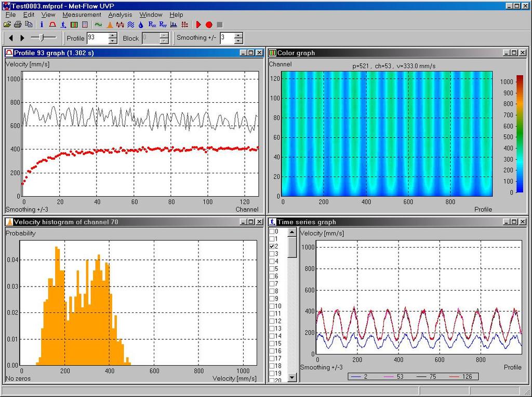The height and width of the screenshot is (397, 532).
Task: Check channel 3 checkbox in time series
Action: (272, 254)
